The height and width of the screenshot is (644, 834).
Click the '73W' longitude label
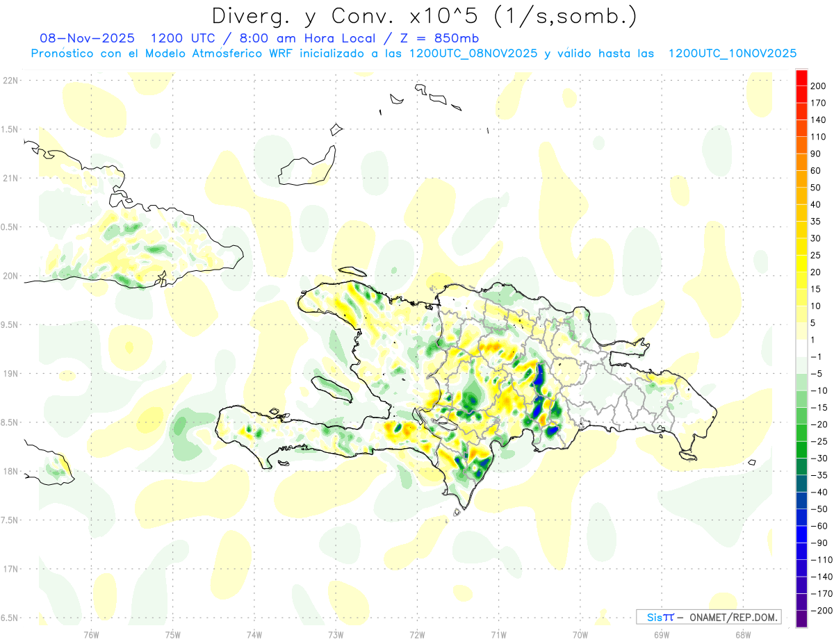click(x=336, y=634)
